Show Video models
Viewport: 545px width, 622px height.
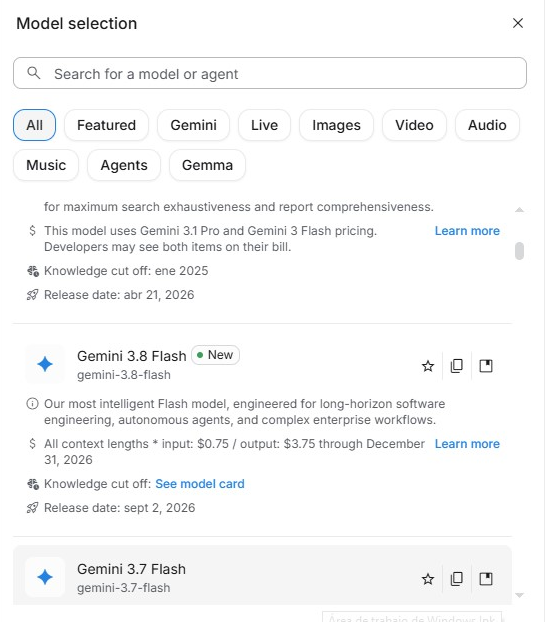tap(414, 125)
